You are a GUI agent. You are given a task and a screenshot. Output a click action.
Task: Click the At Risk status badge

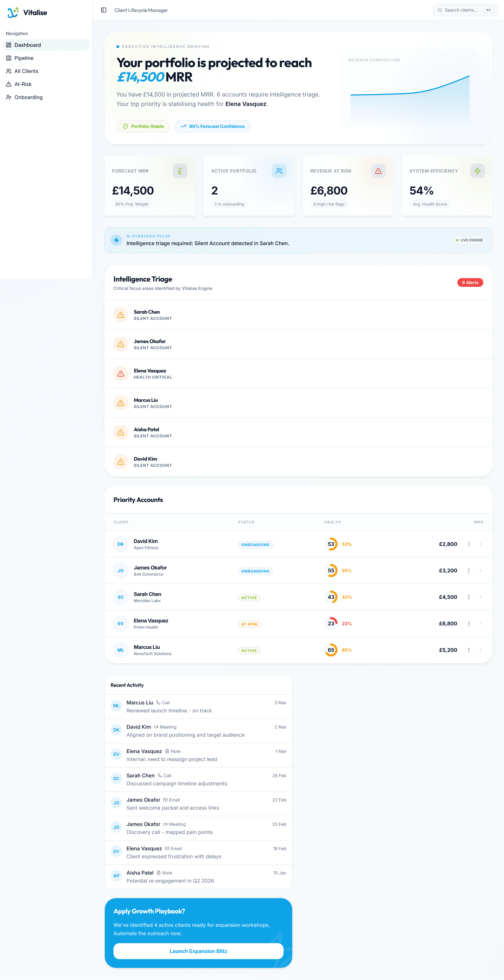249,624
